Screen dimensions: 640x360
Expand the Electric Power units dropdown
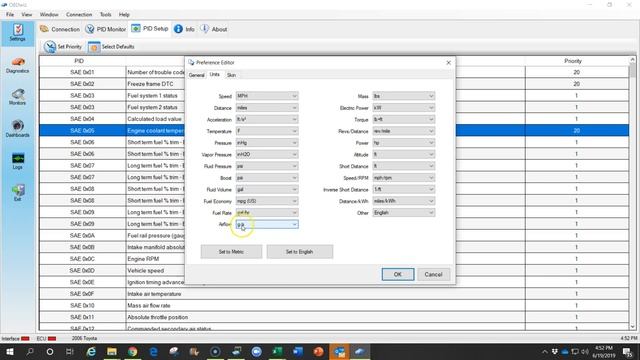[404, 108]
